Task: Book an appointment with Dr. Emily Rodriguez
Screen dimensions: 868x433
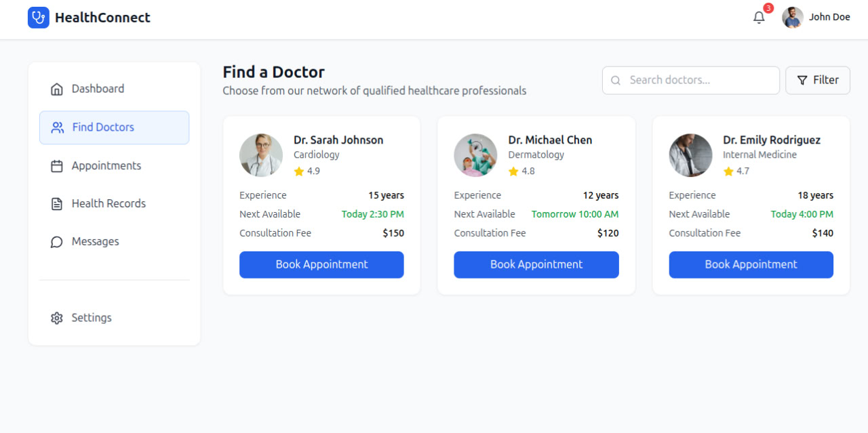Action: tap(751, 264)
